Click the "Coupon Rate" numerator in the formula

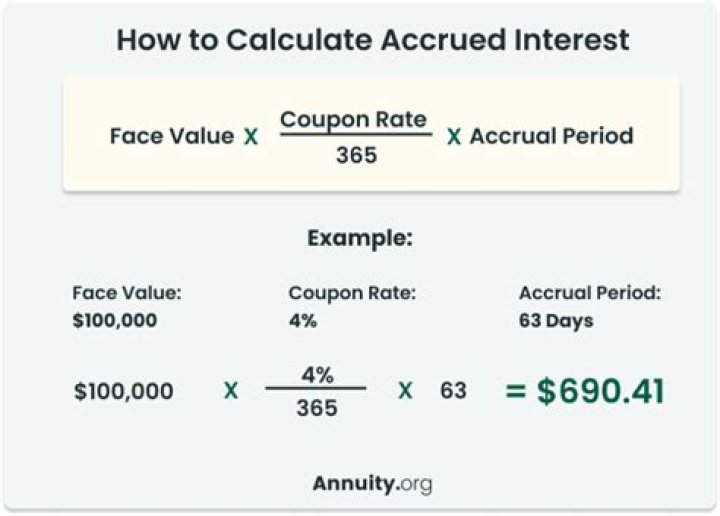pyautogui.click(x=353, y=120)
